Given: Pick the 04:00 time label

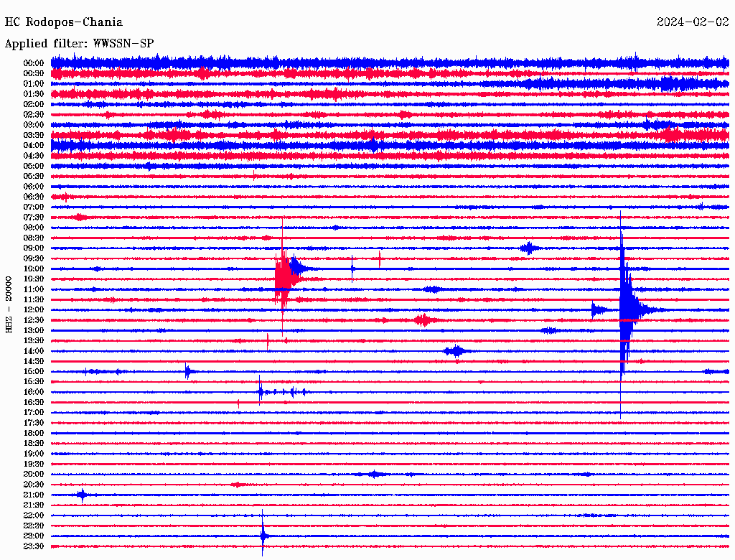Looking at the screenshot, I should [34, 146].
